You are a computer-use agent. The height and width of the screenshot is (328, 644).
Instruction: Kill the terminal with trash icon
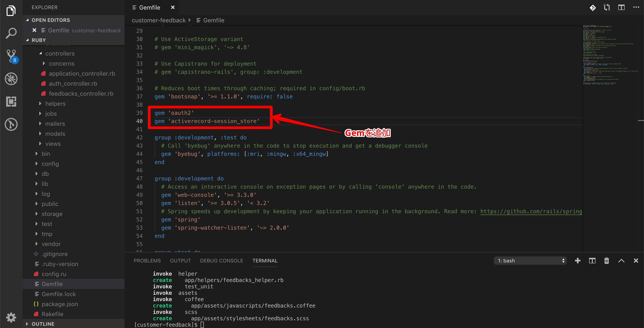606,261
